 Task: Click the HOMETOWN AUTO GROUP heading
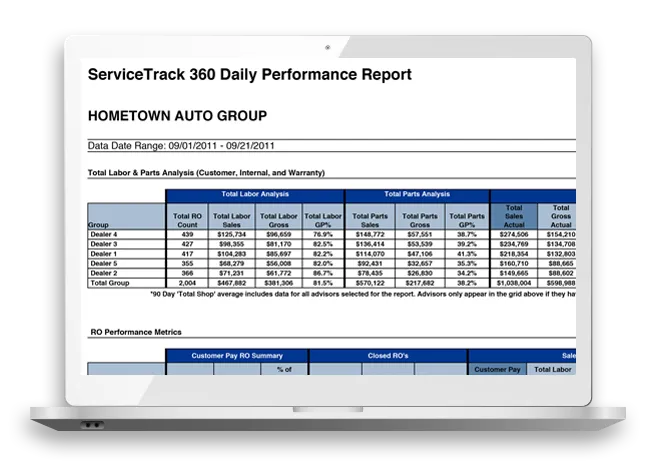[x=177, y=116]
